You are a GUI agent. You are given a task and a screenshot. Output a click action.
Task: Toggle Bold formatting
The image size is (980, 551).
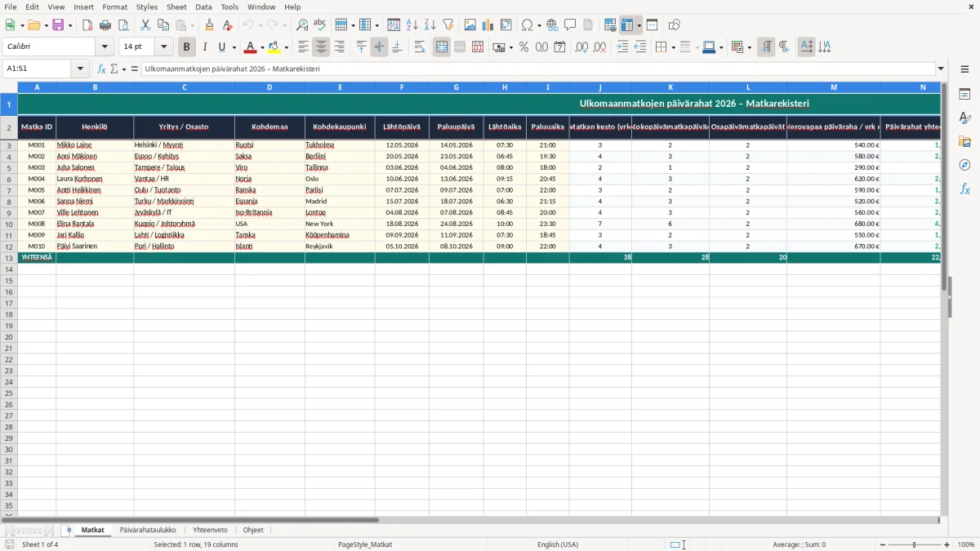[x=187, y=47]
